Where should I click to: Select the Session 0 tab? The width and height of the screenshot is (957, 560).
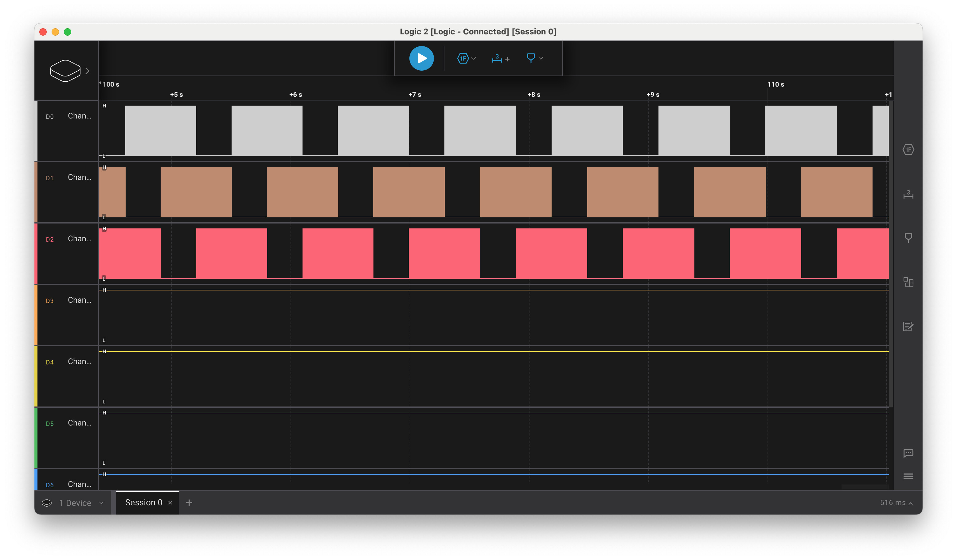pos(143,503)
